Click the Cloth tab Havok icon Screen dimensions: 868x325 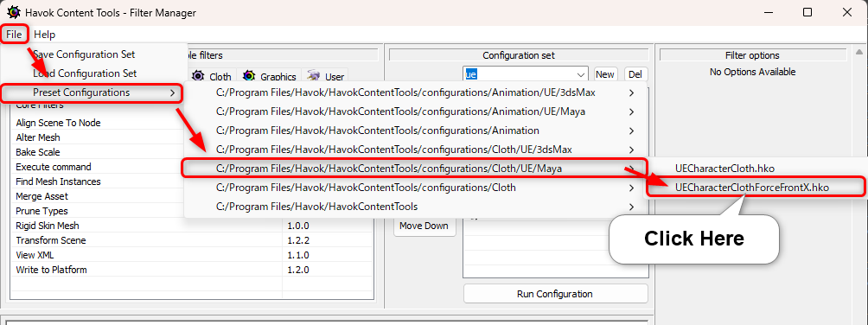198,76
